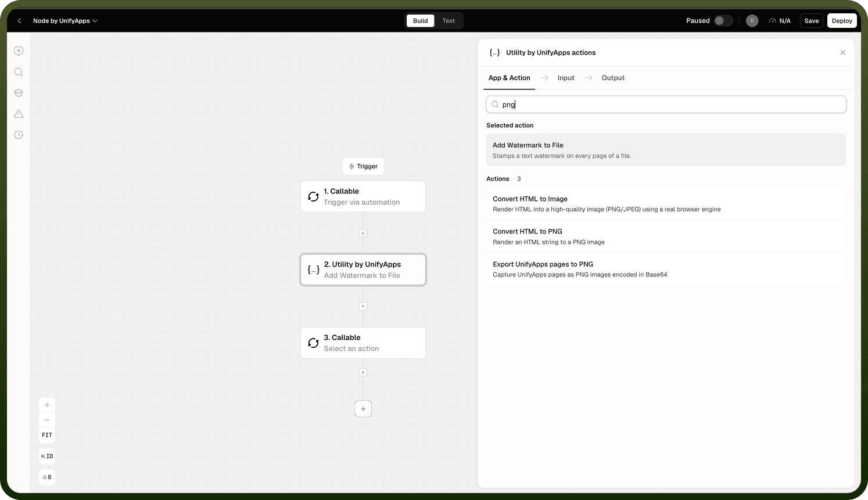Open the Input tab

565,78
